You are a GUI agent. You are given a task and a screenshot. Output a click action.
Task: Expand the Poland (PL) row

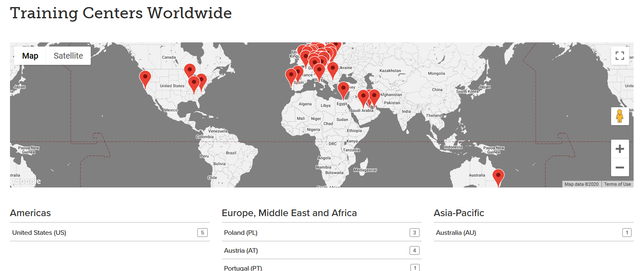[x=322, y=232]
